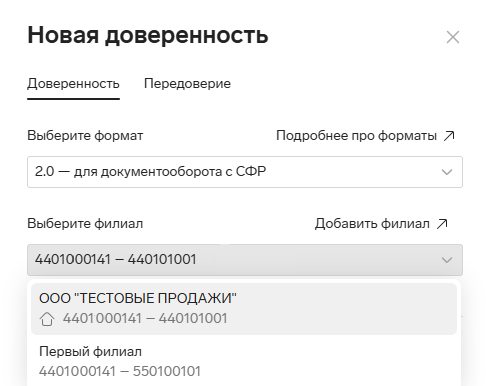The width and height of the screenshot is (487, 386).
Task: Switch to the Доверенность tab
Action: 73,83
